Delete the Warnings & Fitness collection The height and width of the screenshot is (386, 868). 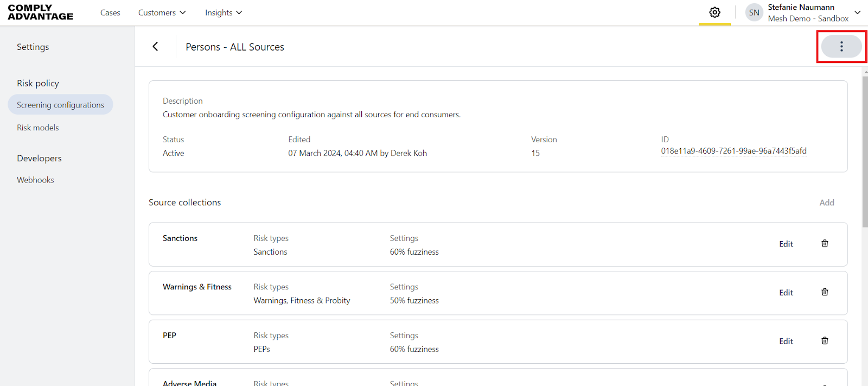point(825,292)
